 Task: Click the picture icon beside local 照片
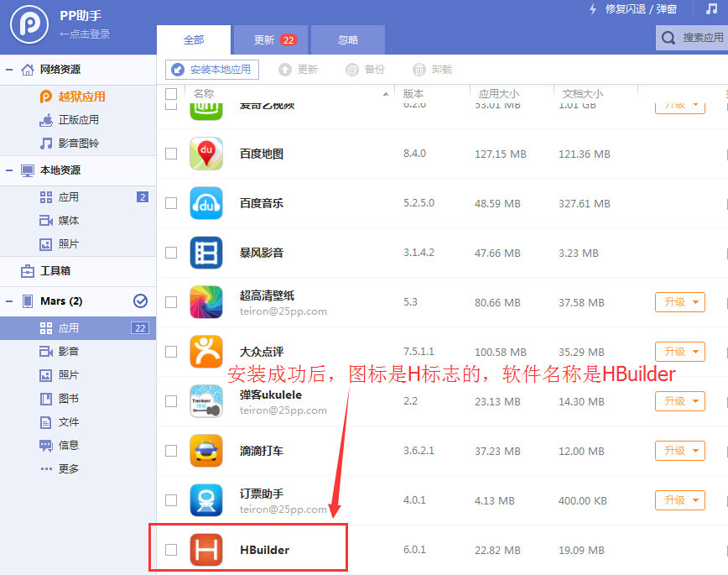[45, 244]
